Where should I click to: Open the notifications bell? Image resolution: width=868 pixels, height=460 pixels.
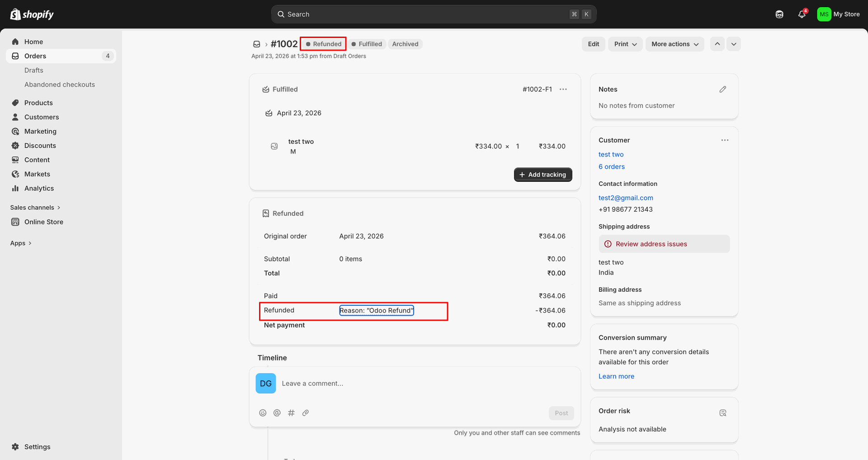pyautogui.click(x=802, y=14)
